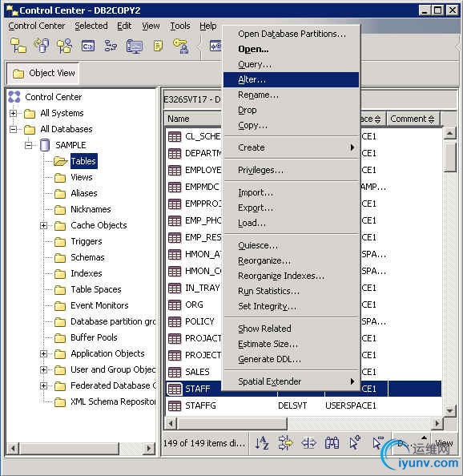Collapse the All Databases tree node
This screenshot has width=463, height=476.
[13, 129]
